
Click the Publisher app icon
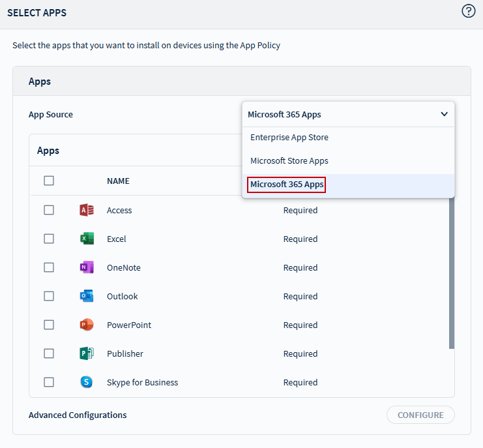(86, 353)
